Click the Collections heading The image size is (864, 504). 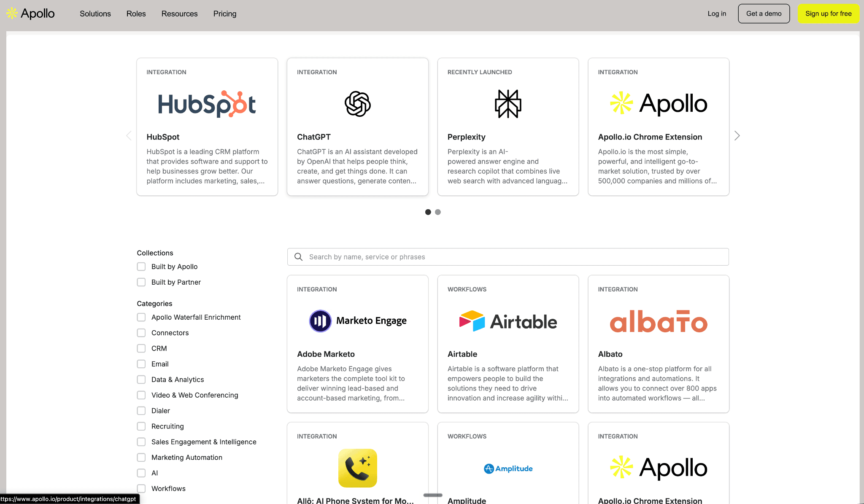point(155,253)
